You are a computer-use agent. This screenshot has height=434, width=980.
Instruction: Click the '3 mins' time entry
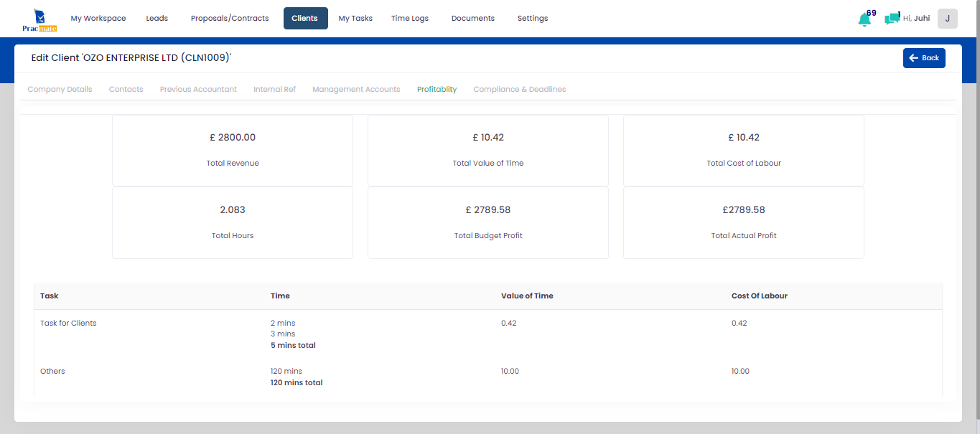(283, 334)
